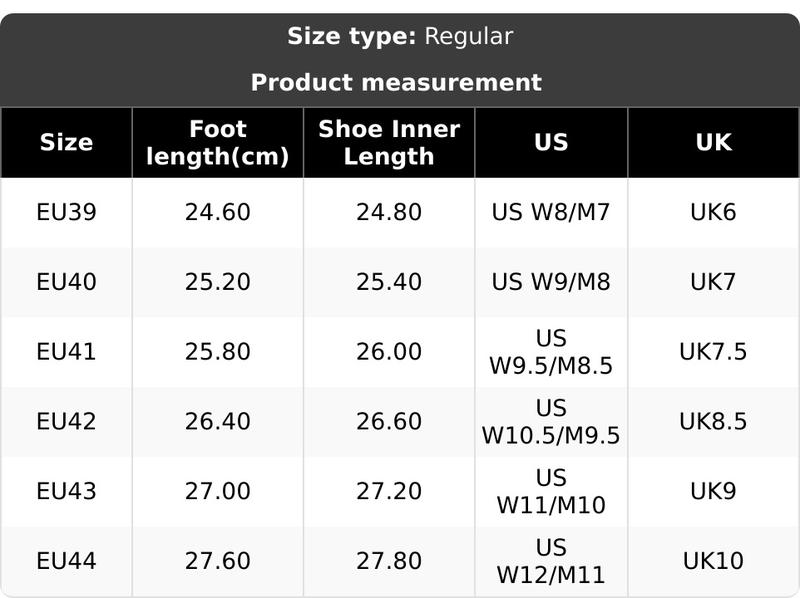This screenshot has width=800, height=598.
Task: Click the 26.60 inner length value
Action: 389,422
